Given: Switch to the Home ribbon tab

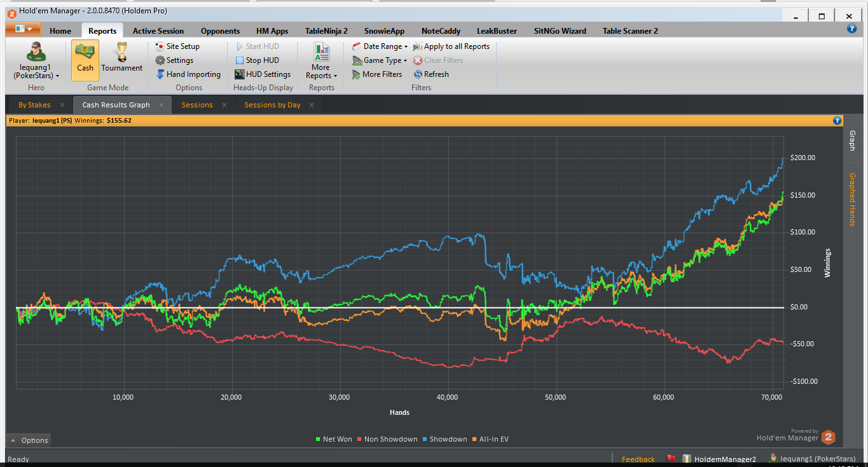Looking at the screenshot, I should 60,30.
